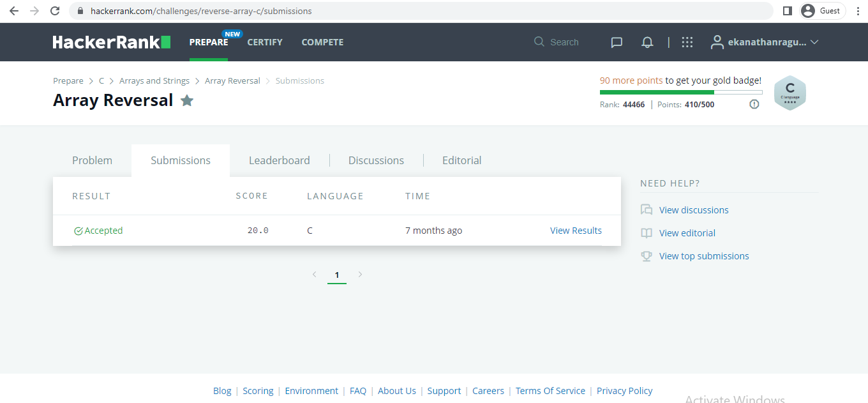868x403 pixels.
Task: Toggle the browser side panel icon
Action: pyautogui.click(x=787, y=11)
